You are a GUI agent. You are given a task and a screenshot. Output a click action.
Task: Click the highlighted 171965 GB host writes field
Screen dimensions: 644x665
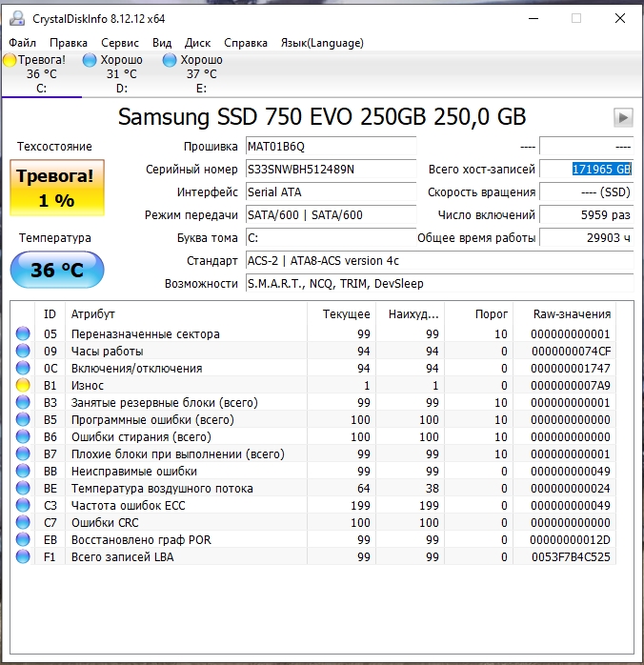pos(586,170)
